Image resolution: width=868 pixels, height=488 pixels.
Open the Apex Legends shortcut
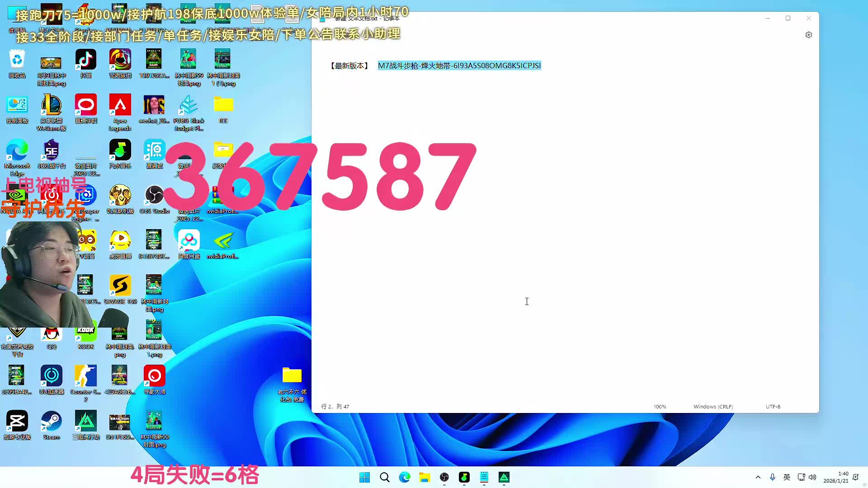pyautogui.click(x=120, y=105)
